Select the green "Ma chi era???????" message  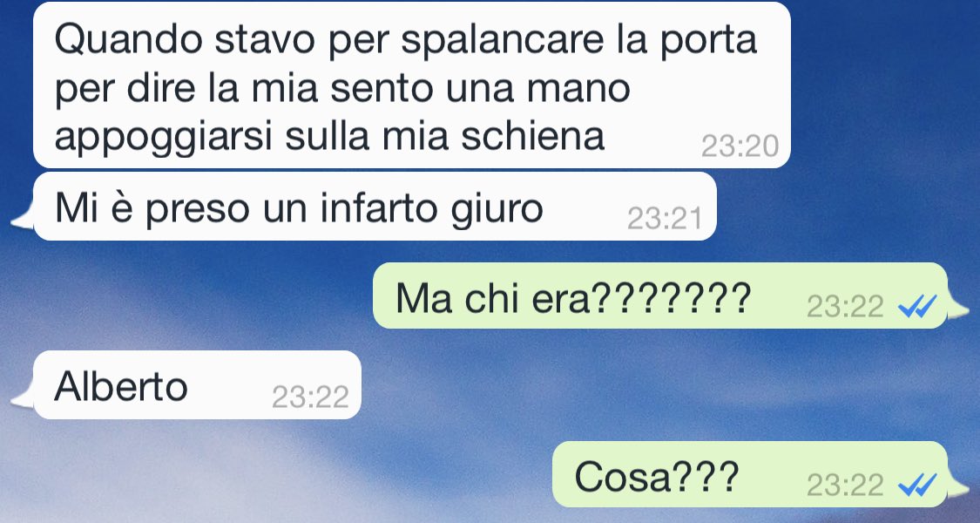coord(660,295)
